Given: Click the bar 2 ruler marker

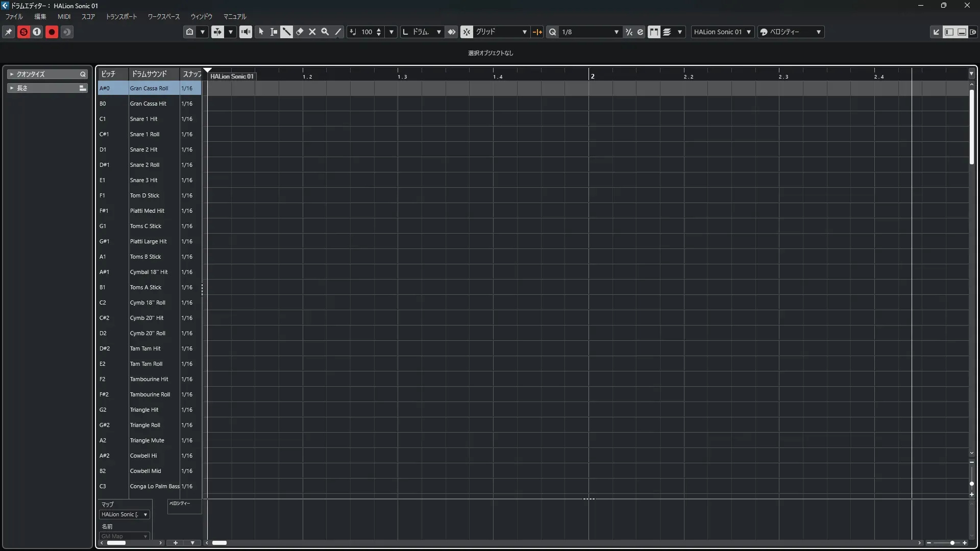Looking at the screenshot, I should 592,76.
